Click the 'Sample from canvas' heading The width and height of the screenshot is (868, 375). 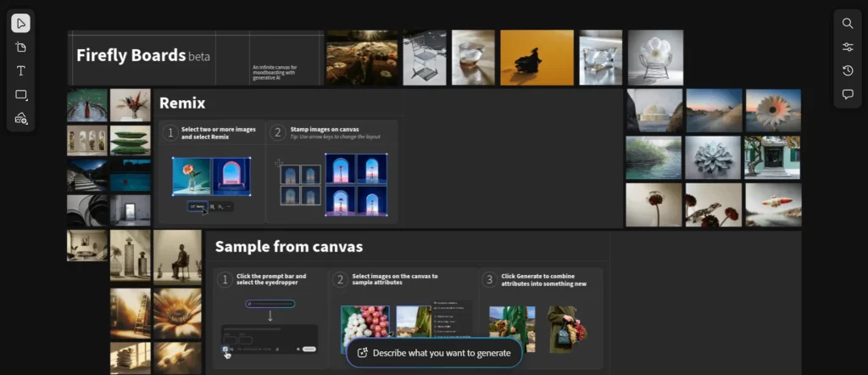pyautogui.click(x=288, y=247)
